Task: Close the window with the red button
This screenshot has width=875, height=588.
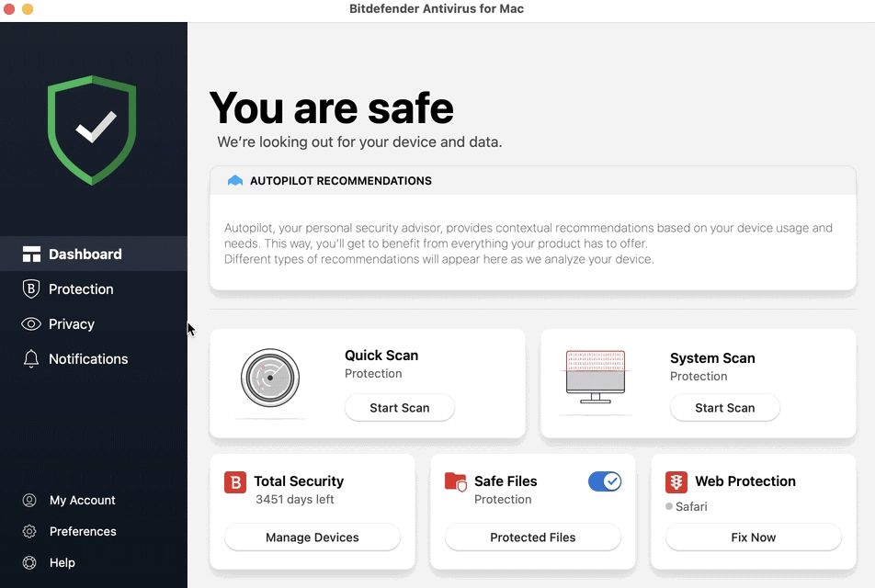Action: coord(9,9)
